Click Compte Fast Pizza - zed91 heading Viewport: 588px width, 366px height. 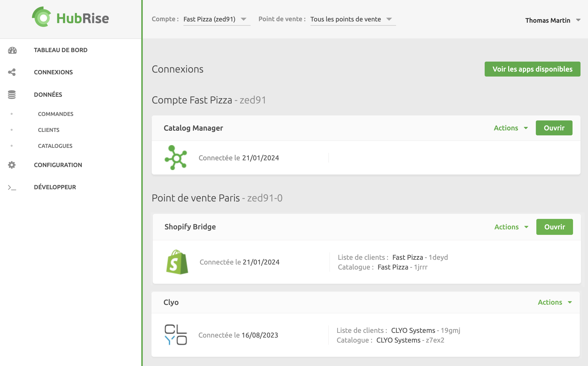coord(209,100)
